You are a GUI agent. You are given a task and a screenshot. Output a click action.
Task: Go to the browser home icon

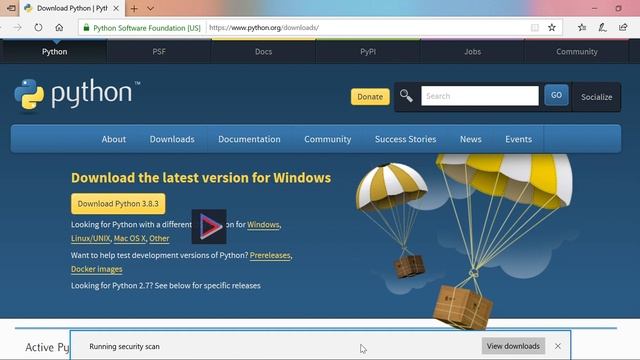[x=59, y=27]
